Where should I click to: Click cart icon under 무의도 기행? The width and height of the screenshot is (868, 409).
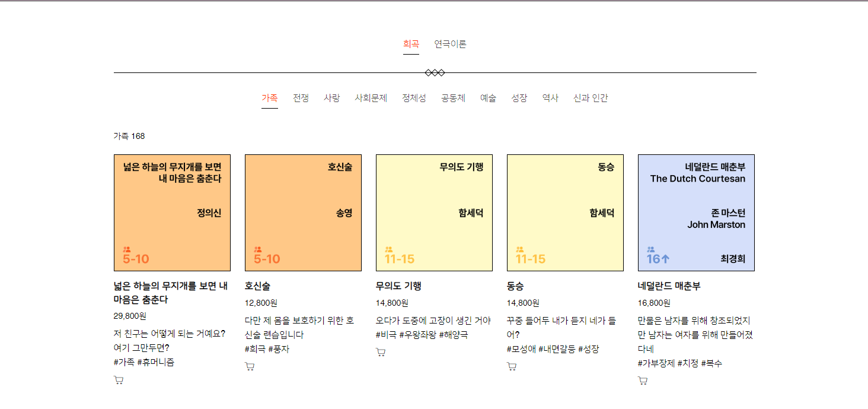click(x=381, y=352)
